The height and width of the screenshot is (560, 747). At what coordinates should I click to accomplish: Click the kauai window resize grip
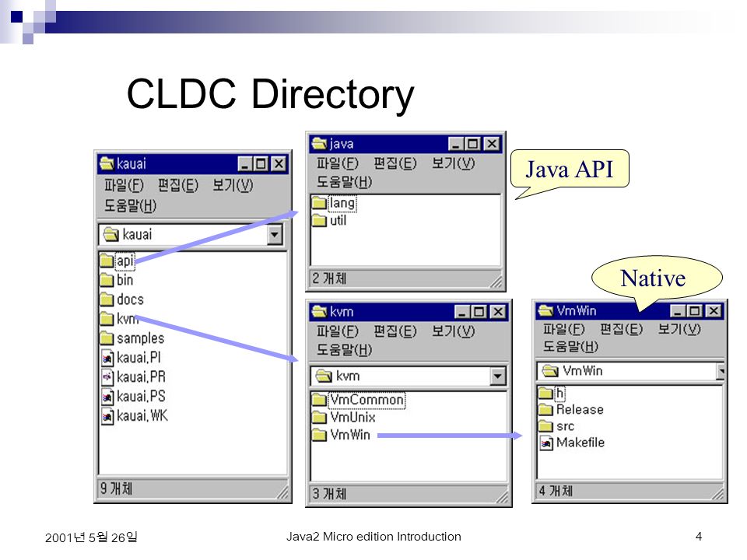pos(283,493)
